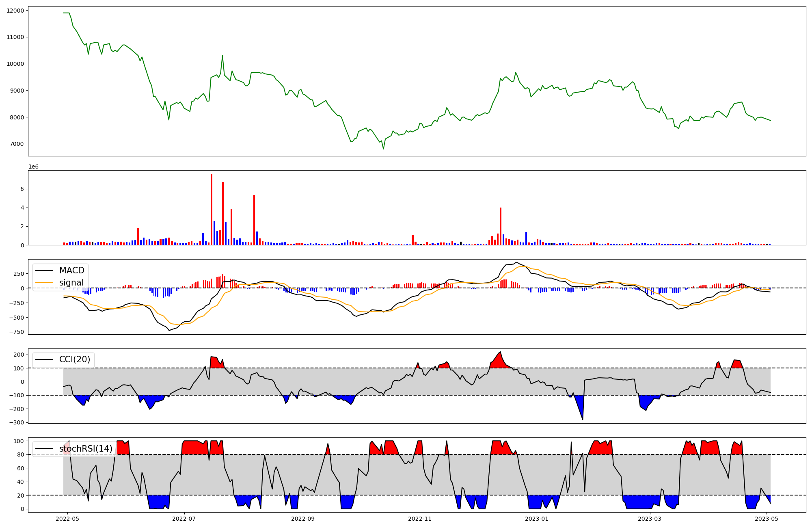Click the orange signal line legend swatch
The image size is (812, 528).
coord(44,283)
